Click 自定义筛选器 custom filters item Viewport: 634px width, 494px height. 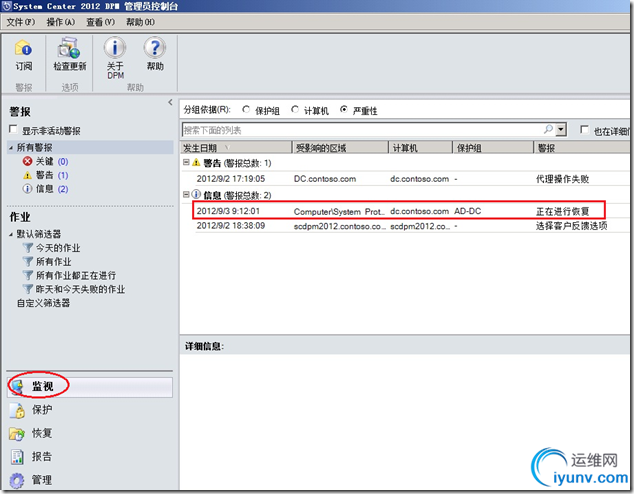(x=43, y=303)
